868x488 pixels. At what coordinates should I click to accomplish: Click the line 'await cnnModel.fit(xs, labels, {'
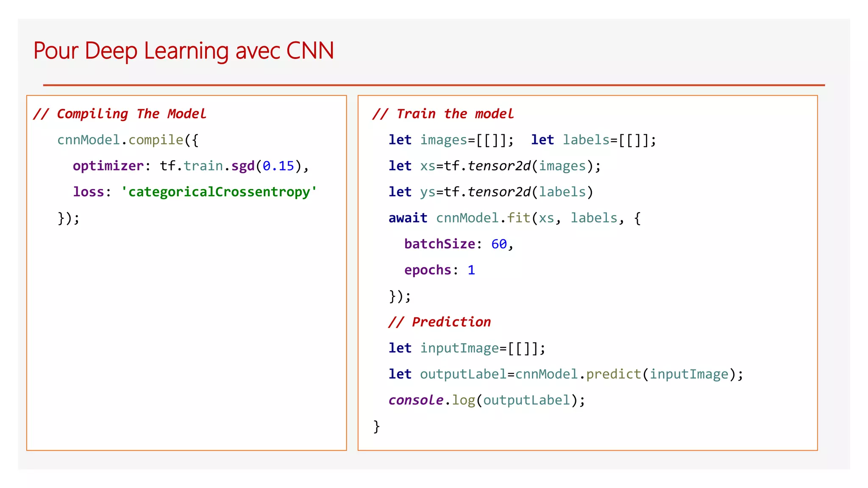pos(515,218)
